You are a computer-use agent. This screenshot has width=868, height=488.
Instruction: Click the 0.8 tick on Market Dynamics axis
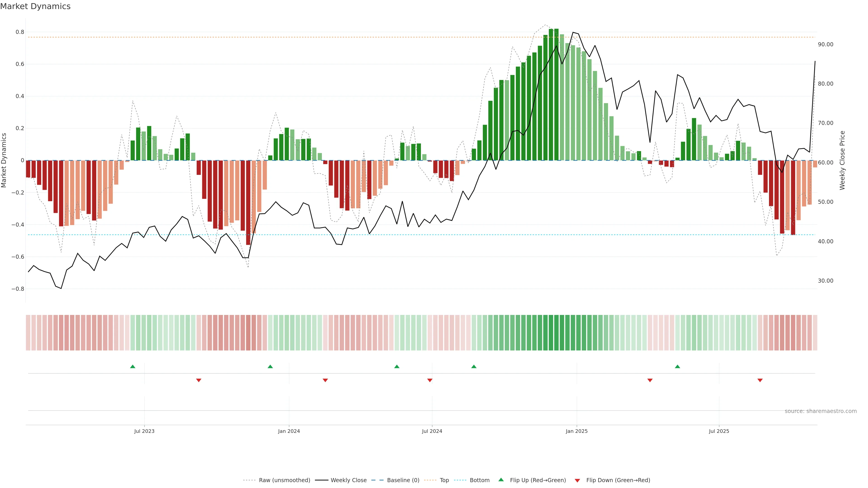click(x=20, y=32)
